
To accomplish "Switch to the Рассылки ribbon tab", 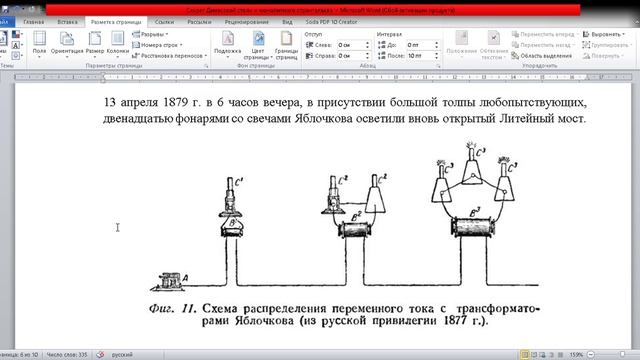I will (199, 22).
